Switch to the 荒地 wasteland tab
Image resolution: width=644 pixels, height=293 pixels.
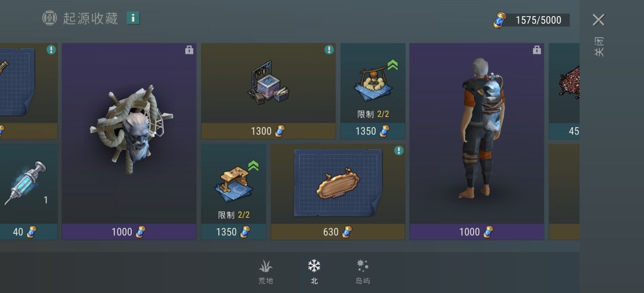pyautogui.click(x=266, y=272)
